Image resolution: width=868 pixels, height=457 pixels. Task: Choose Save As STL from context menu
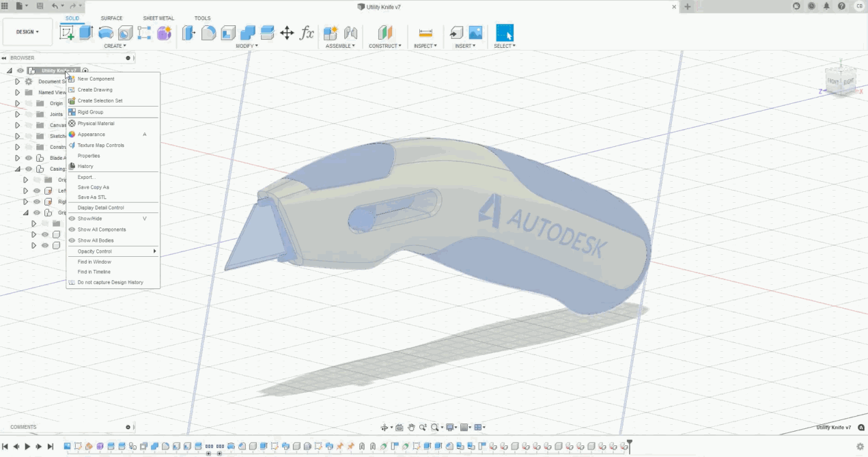92,197
